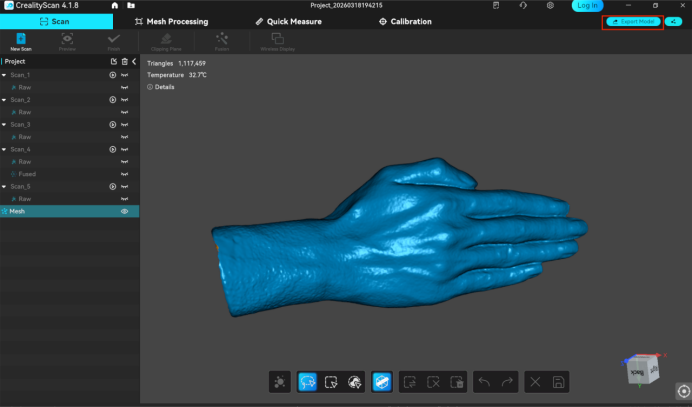Reset view with bottom-right target icon

point(682,391)
